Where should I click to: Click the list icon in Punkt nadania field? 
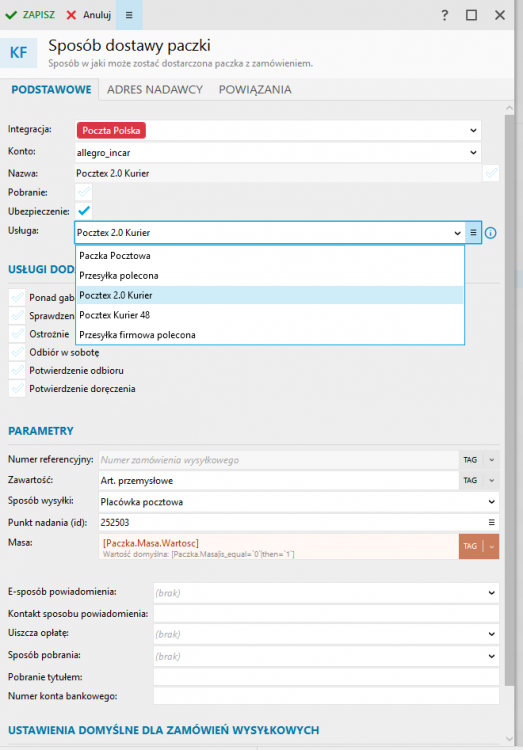[x=491, y=522]
